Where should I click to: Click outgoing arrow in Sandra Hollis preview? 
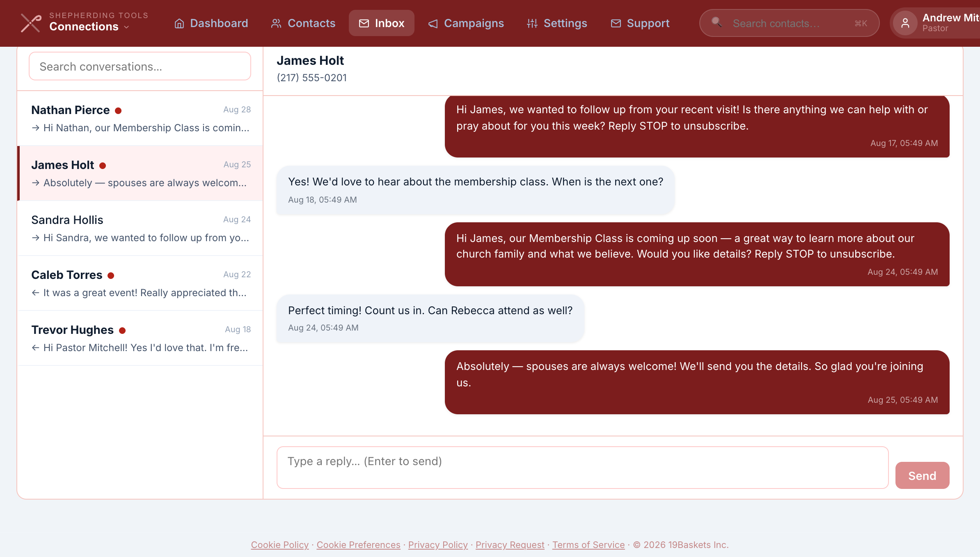click(36, 238)
